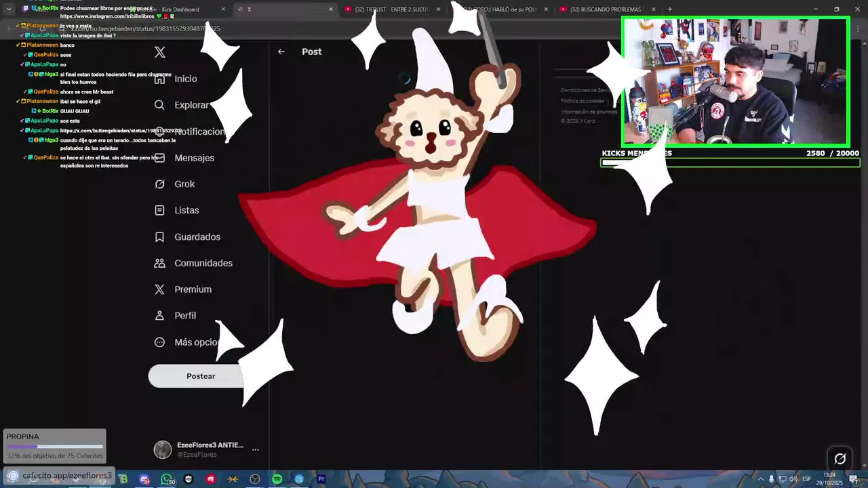Click the circled dots Más opciones icon
The height and width of the screenshot is (488, 868).
click(159, 342)
